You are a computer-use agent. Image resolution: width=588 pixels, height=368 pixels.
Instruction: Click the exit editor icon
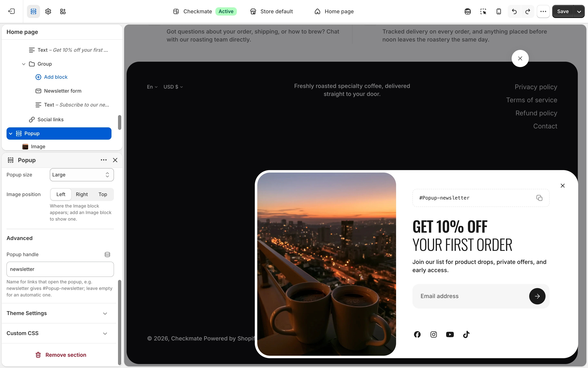11,11
